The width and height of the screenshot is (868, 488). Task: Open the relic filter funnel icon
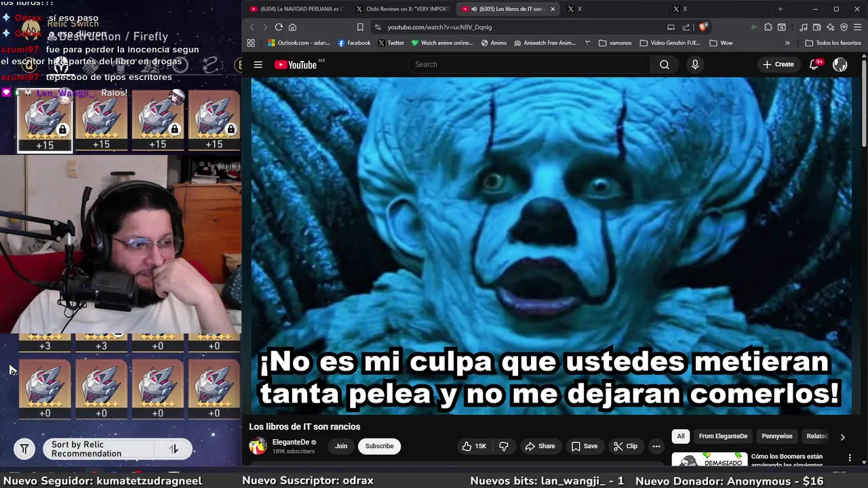tap(24, 449)
